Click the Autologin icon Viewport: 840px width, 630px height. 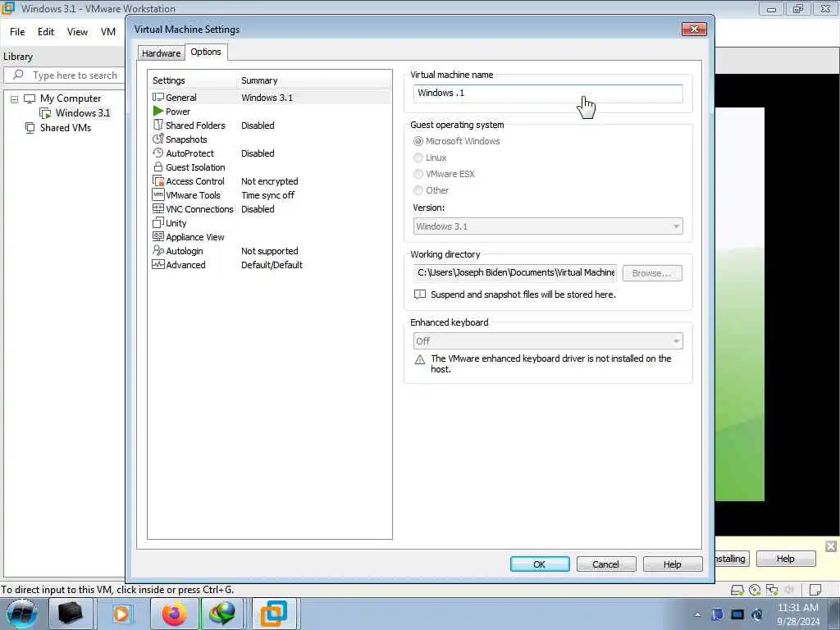158,250
